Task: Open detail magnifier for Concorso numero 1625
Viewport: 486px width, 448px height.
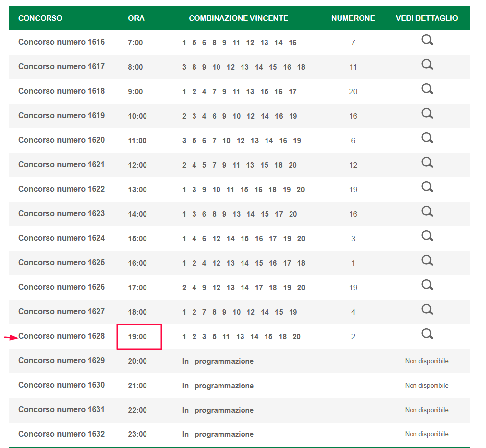Action: click(427, 260)
